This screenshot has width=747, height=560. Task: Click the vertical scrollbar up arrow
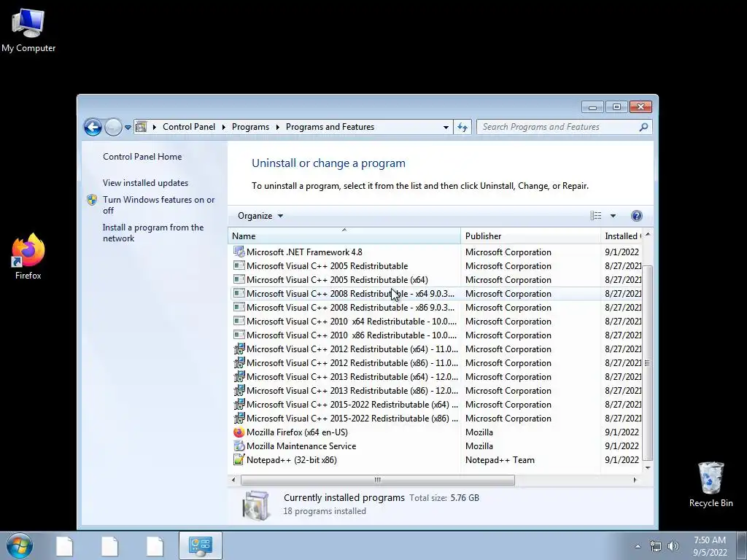(648, 235)
